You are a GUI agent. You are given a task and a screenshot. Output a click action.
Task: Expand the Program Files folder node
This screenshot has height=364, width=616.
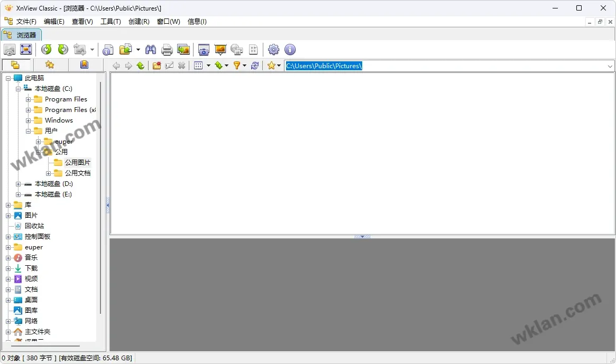click(28, 99)
